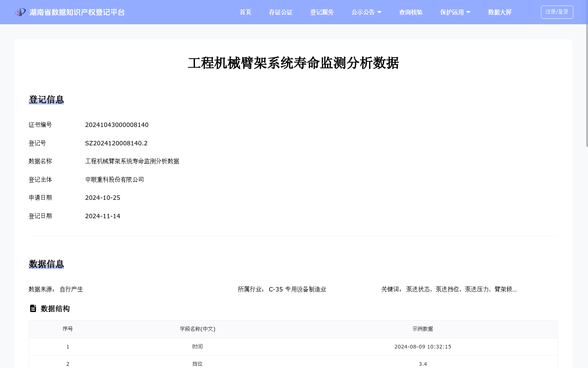Click the registrant 中联重科股份有限公司
Viewport: 588px width, 368px height.
pyautogui.click(x=115, y=180)
